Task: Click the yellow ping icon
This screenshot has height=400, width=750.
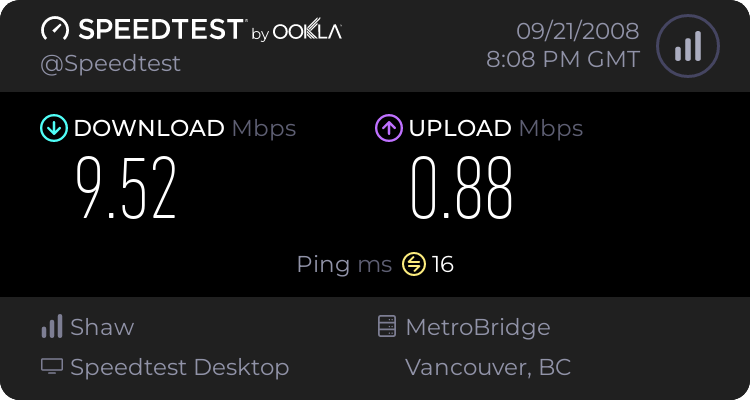Action: point(414,264)
